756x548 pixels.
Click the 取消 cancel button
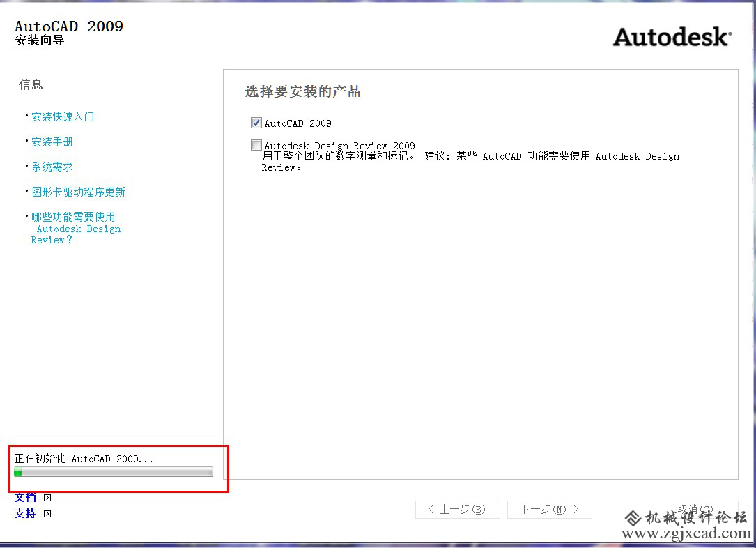click(x=696, y=510)
